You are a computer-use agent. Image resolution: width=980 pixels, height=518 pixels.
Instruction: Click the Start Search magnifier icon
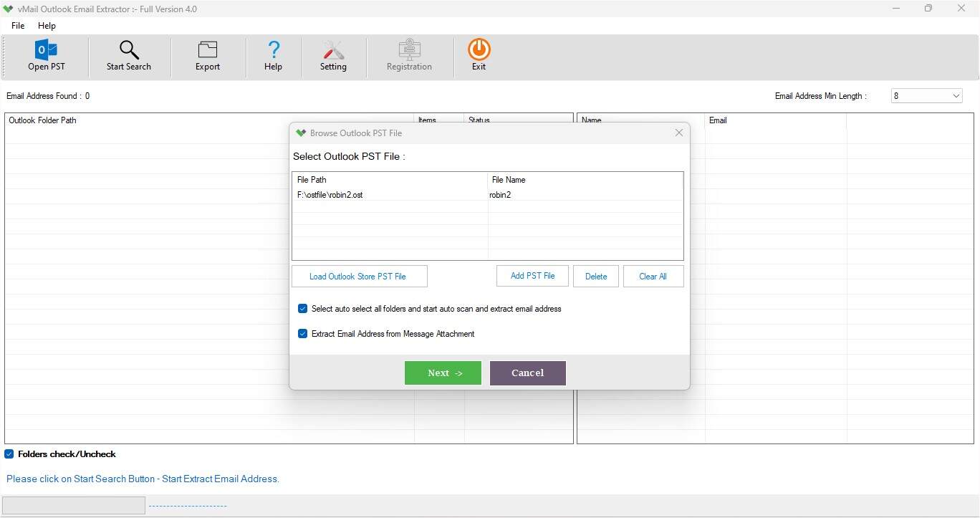129,49
